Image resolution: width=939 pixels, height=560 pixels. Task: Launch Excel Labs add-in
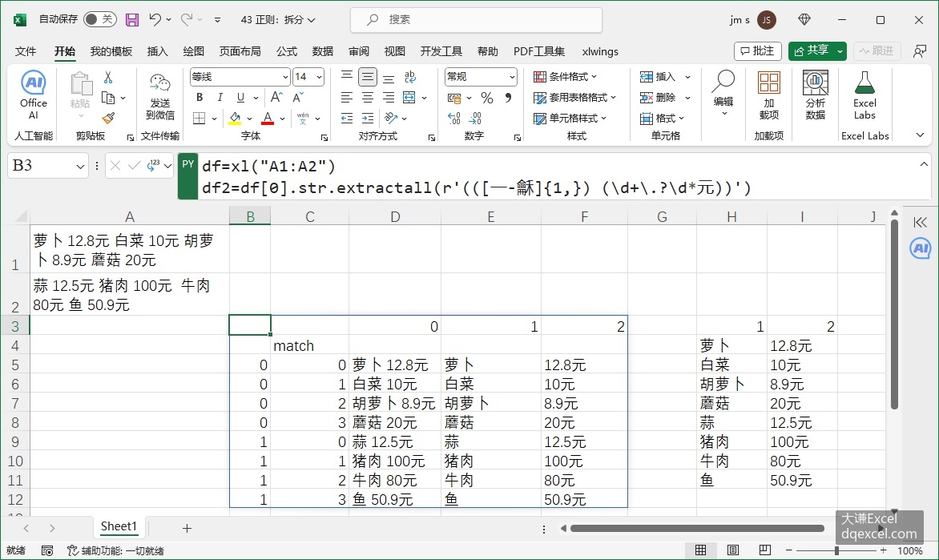[864, 95]
